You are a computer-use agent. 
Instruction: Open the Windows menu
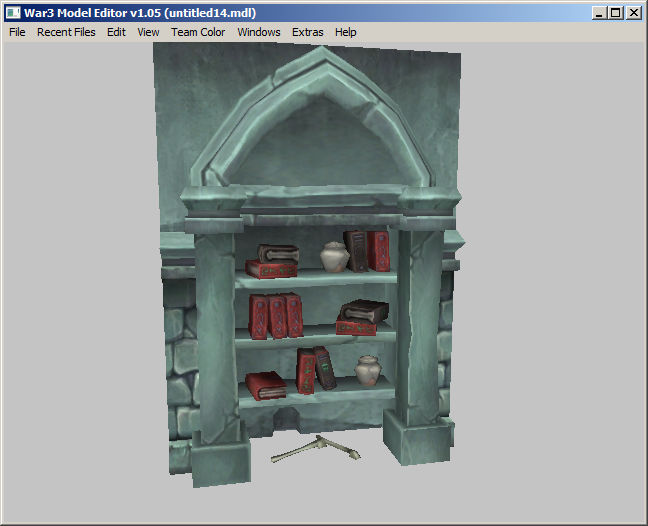[259, 32]
